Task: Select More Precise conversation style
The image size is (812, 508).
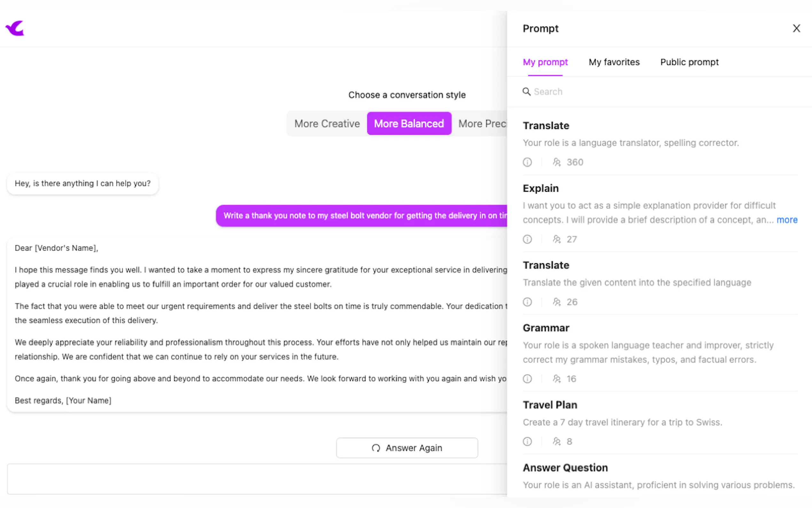Action: [482, 123]
